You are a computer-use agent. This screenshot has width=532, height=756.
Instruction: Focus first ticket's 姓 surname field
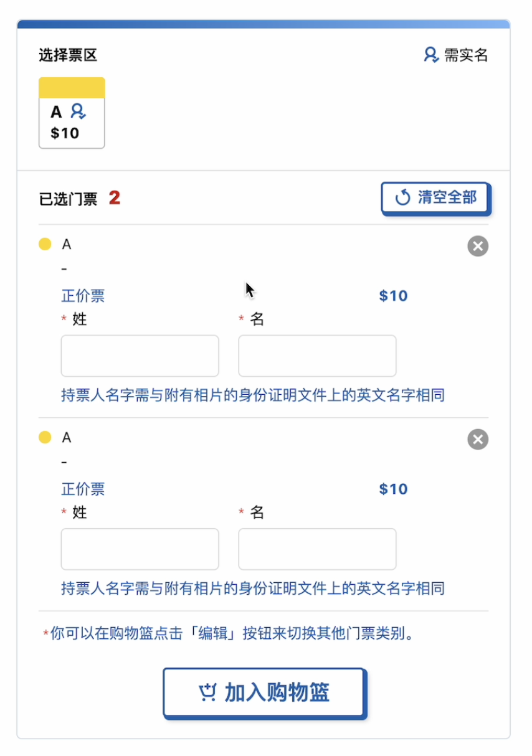140,356
